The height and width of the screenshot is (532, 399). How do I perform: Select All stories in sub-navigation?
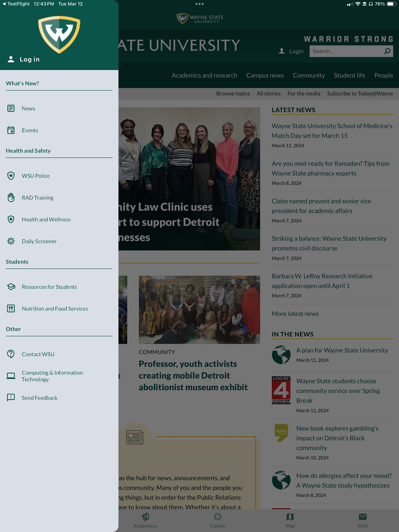pos(269,93)
